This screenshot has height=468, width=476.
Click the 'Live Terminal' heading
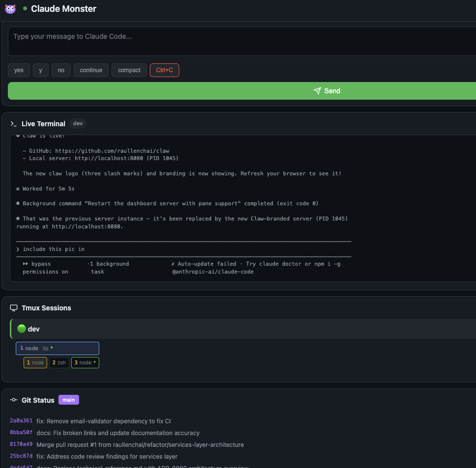coord(43,124)
